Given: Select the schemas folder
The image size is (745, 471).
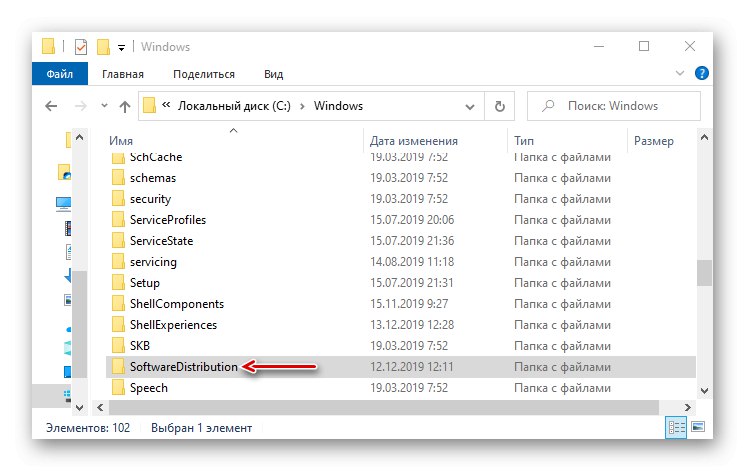Looking at the screenshot, I should pyautogui.click(x=401, y=178).
